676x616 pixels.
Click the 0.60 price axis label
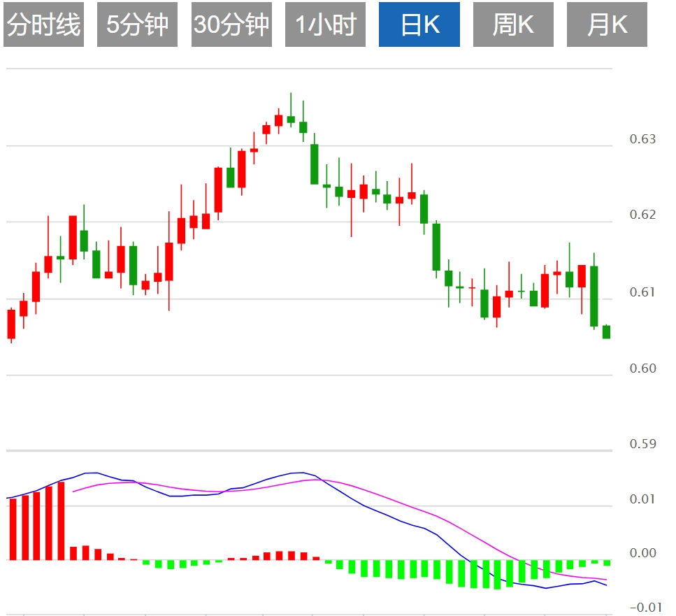point(642,368)
